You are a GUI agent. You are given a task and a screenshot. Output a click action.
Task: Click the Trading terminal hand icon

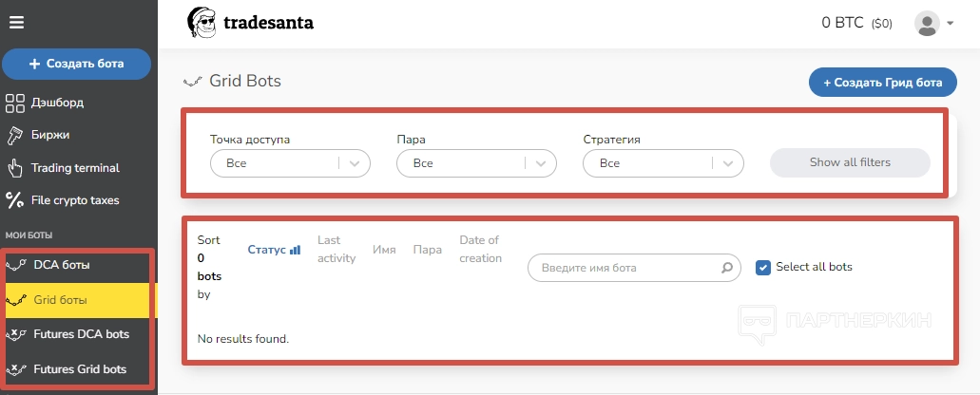(x=15, y=168)
